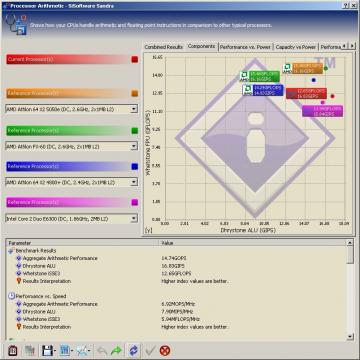Click the 6.92MOPS/MHz value

(178, 304)
